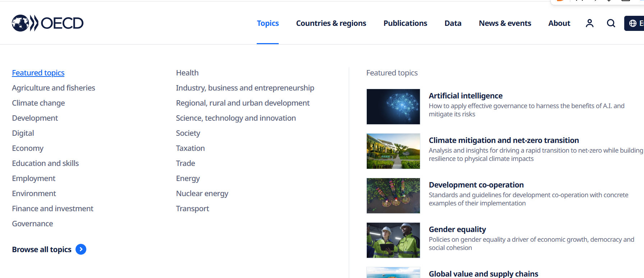Screen dimensions: 644x278
Task: Click the Browse all topics link
Action: click(x=42, y=250)
